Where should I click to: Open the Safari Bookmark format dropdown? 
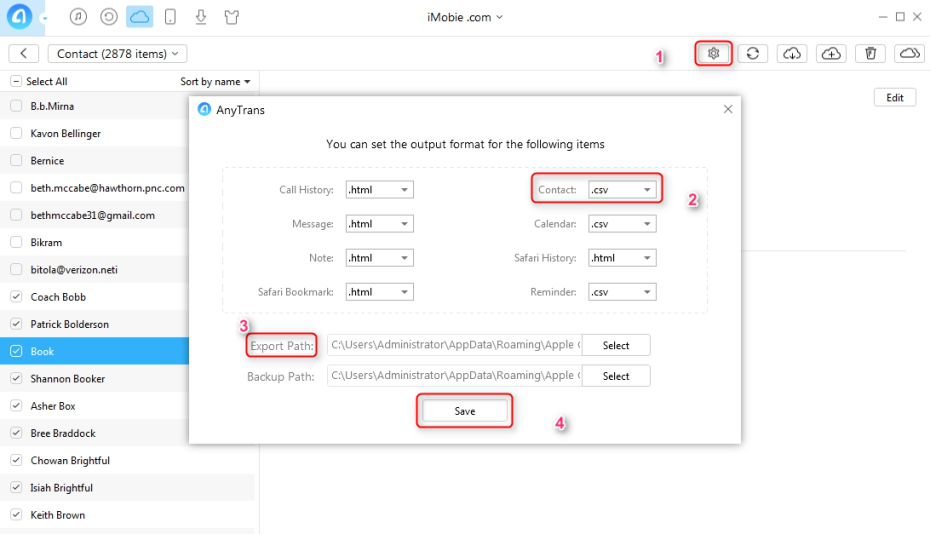pyautogui.click(x=379, y=292)
